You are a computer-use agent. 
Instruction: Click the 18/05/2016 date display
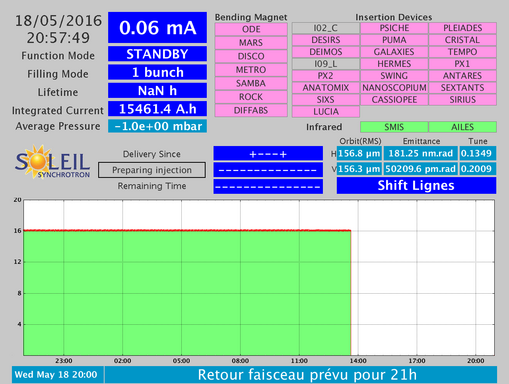[x=58, y=21]
